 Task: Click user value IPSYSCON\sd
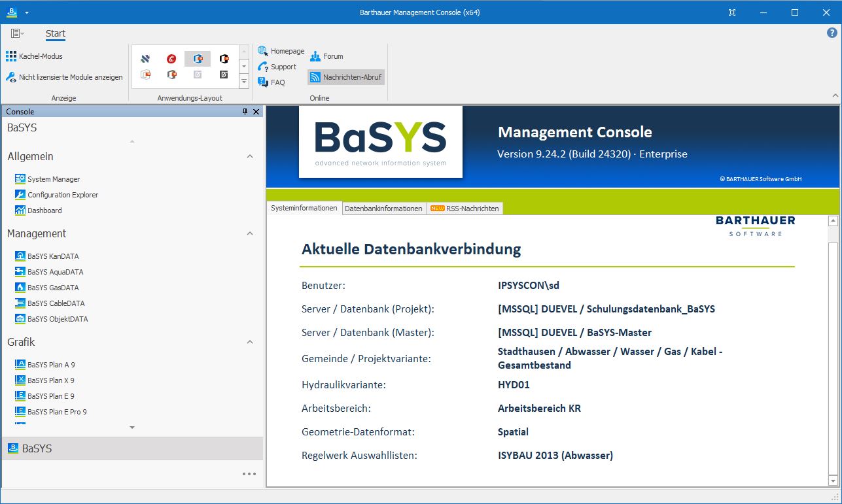click(529, 286)
